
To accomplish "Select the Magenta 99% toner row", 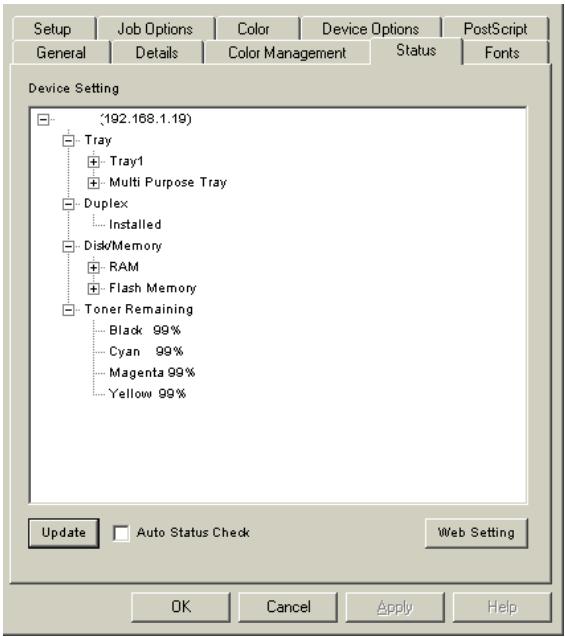I will (152, 373).
